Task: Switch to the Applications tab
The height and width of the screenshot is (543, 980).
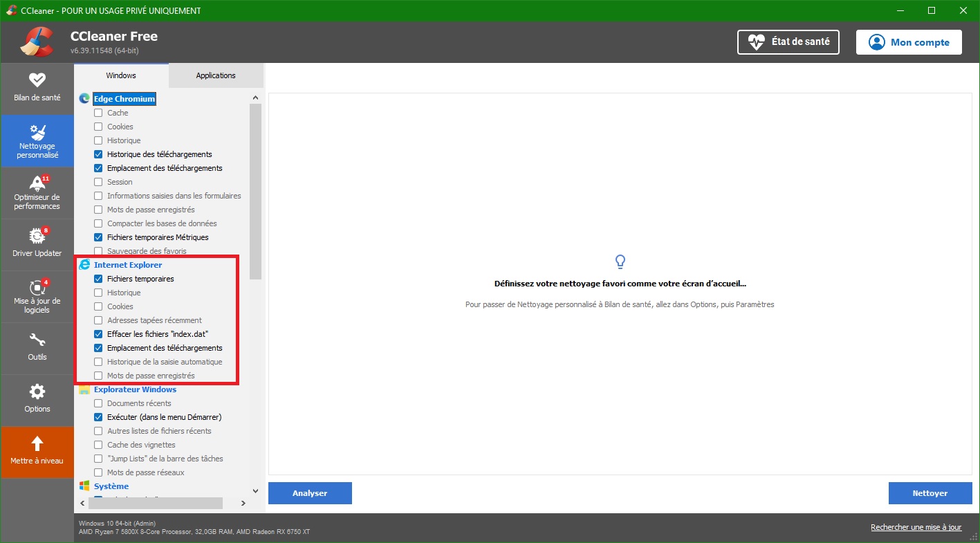Action: pos(216,75)
